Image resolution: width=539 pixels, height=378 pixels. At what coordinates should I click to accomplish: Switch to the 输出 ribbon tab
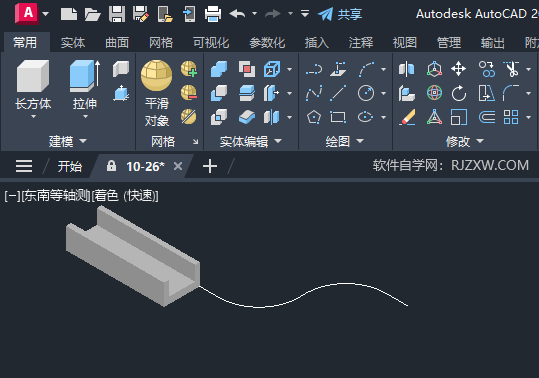click(x=493, y=43)
